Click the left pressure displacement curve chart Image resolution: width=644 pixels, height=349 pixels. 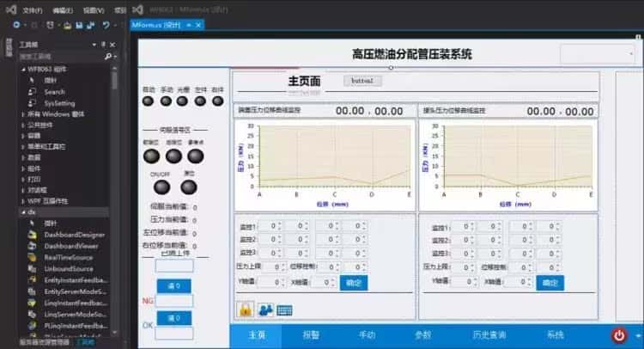[x=325, y=165]
